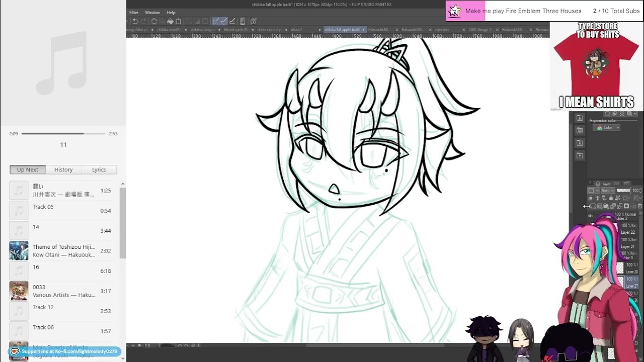Play track '16' in the queue
Screen dimensions: 644x362
[x=63, y=270]
